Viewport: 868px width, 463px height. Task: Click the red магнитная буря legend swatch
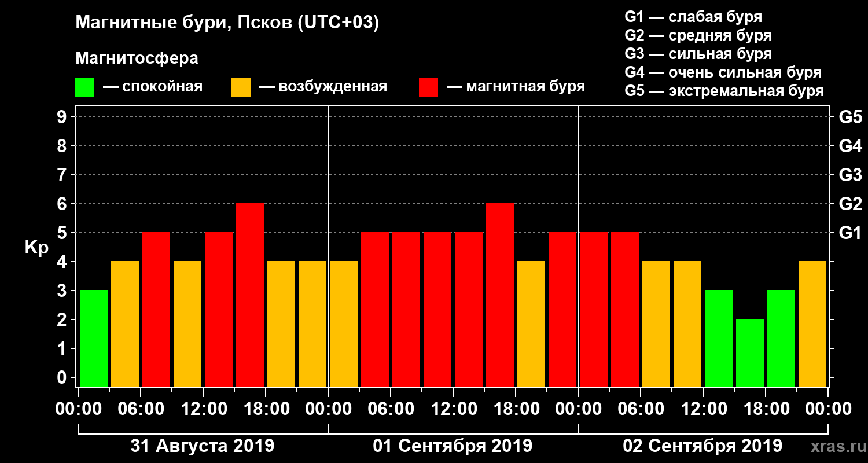[428, 87]
